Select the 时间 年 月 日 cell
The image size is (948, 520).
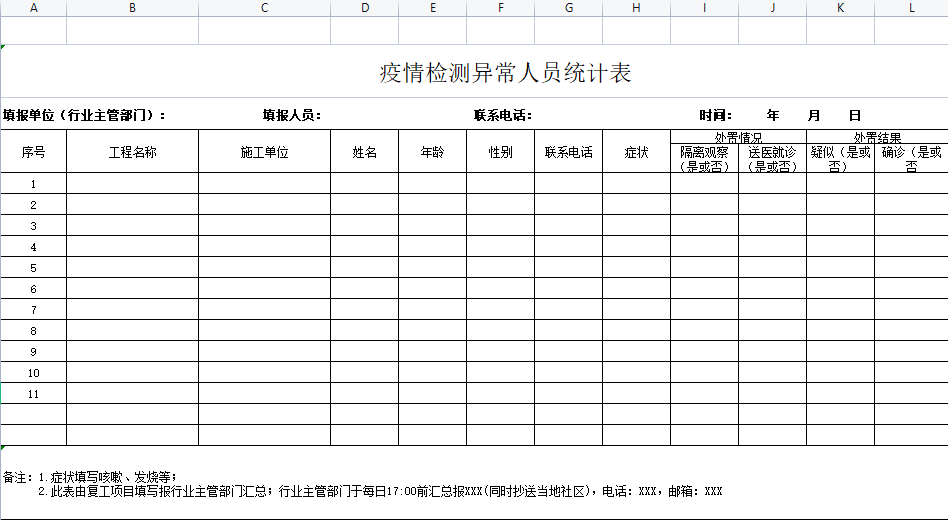[x=779, y=115]
